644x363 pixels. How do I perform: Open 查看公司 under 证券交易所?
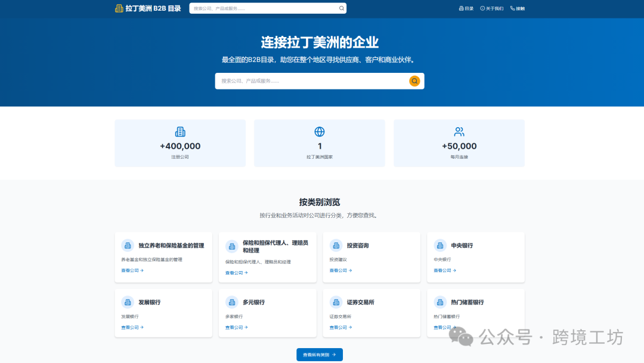pyautogui.click(x=339, y=327)
